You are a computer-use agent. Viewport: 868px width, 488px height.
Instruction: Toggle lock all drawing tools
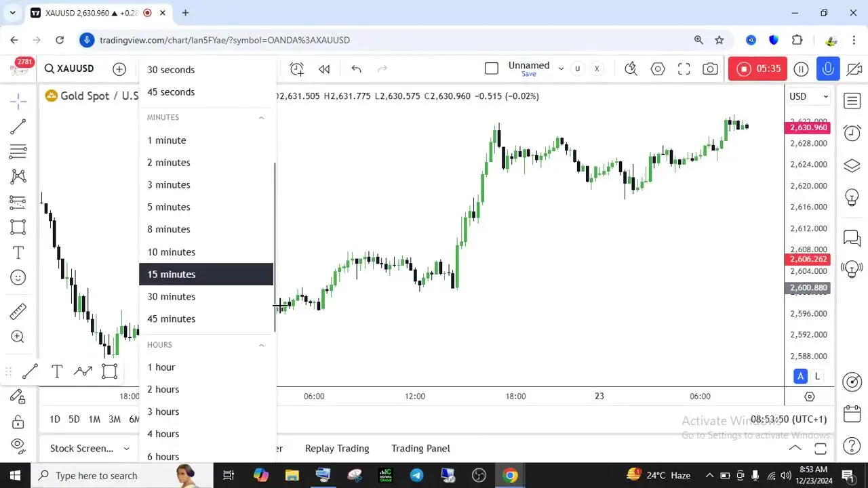tap(18, 422)
